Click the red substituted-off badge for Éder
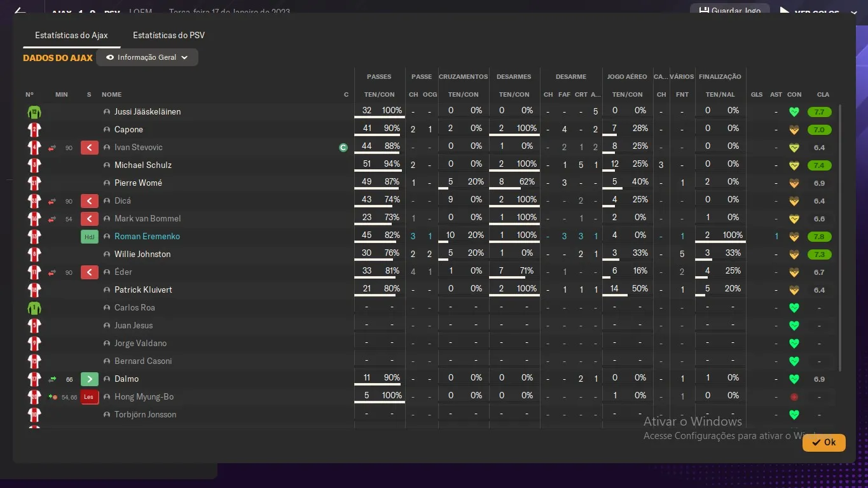The height and width of the screenshot is (488, 868). (x=90, y=272)
